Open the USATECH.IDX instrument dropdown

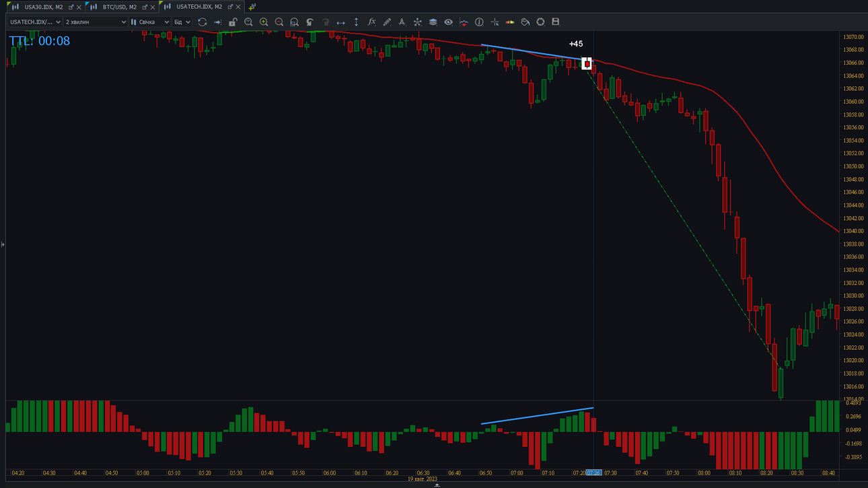pyautogui.click(x=35, y=22)
